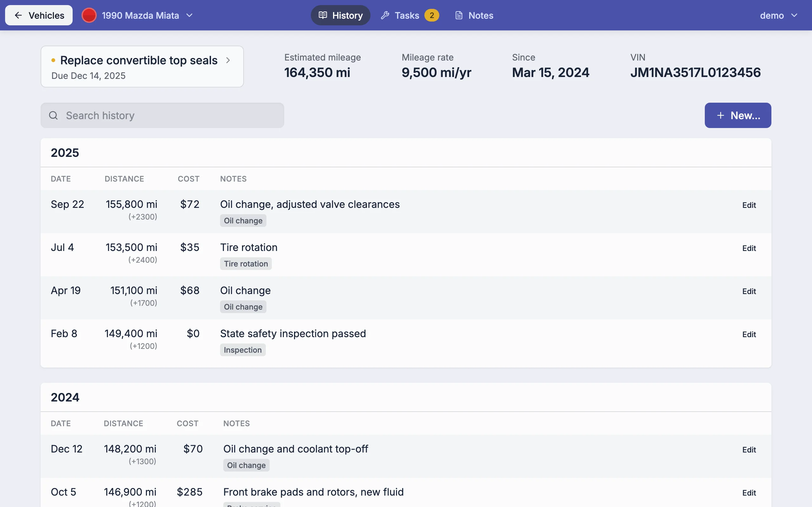812x507 pixels.
Task: Click the book icon on History tab
Action: tap(323, 16)
